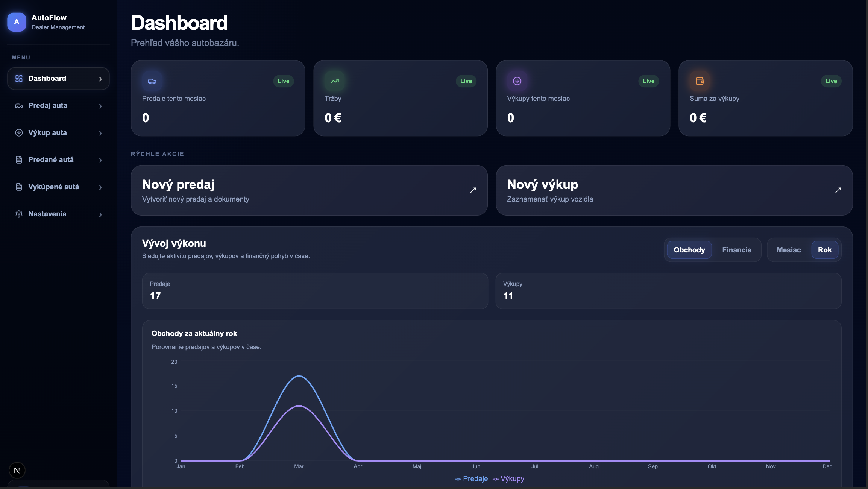
Task: Click the Obchody toggle button
Action: pos(689,250)
